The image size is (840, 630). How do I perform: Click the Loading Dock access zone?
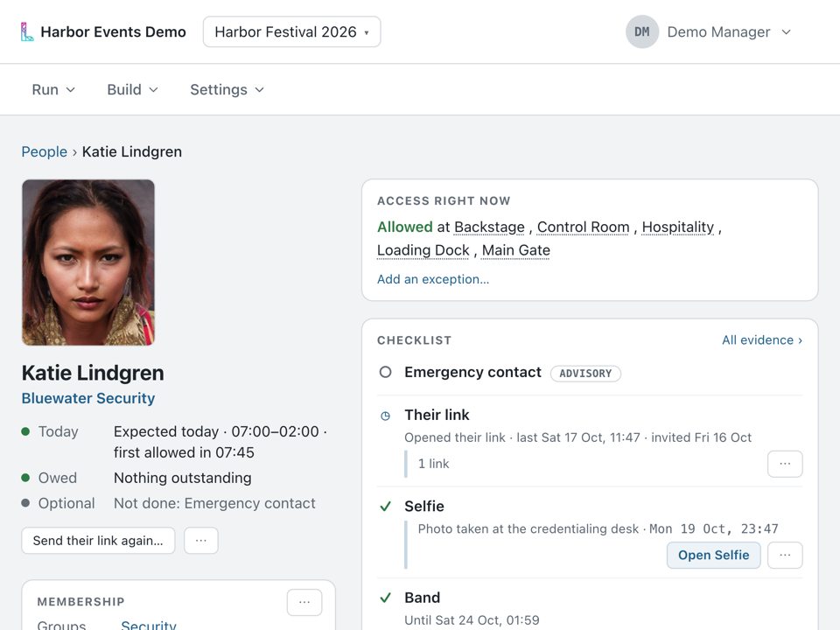pos(423,250)
